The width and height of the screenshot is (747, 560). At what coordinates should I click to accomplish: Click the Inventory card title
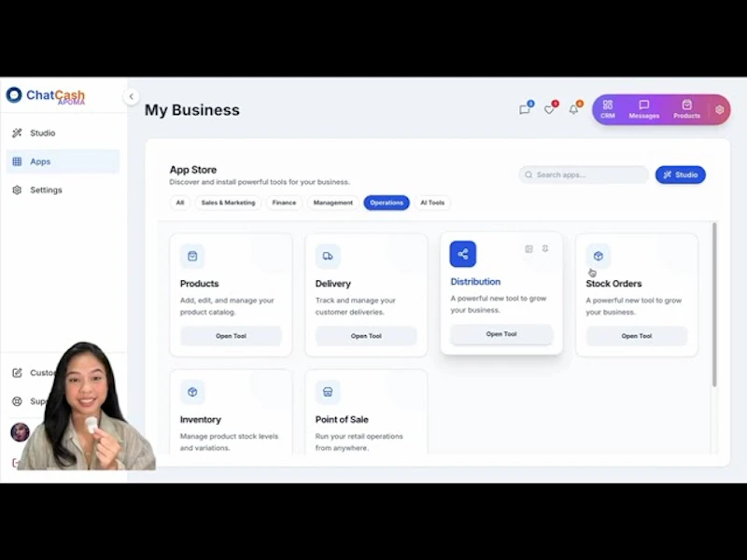201,419
